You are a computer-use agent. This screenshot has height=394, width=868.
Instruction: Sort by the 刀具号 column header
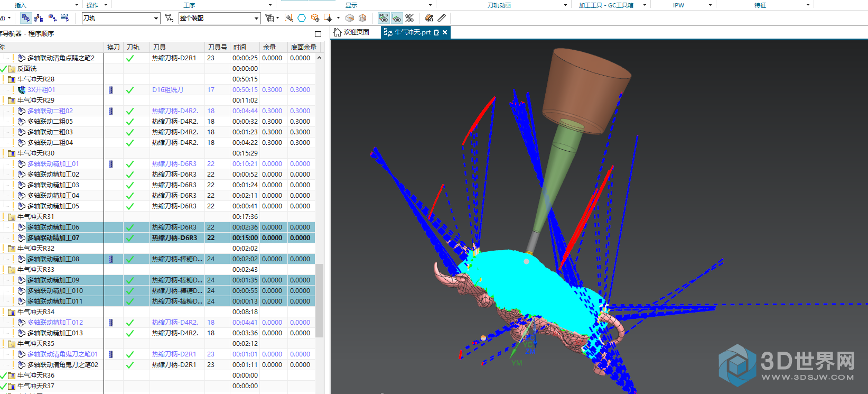(x=217, y=47)
